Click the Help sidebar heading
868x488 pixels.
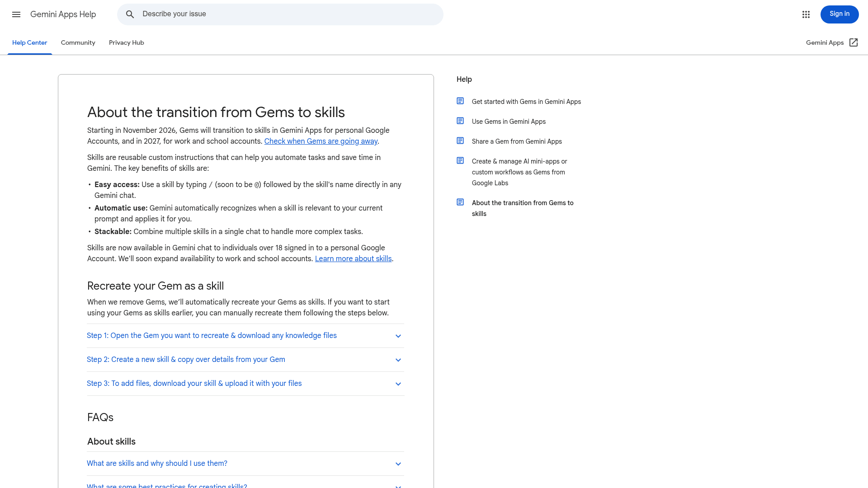(x=464, y=79)
